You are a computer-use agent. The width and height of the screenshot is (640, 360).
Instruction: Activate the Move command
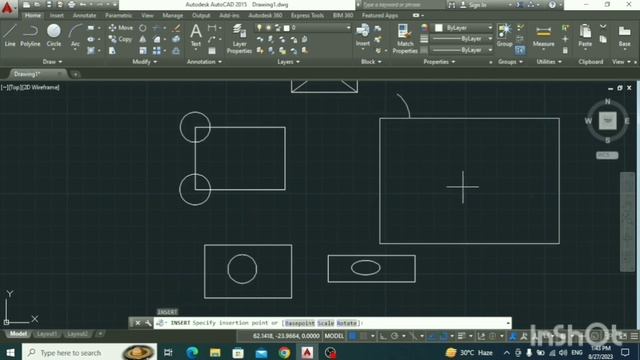121,28
